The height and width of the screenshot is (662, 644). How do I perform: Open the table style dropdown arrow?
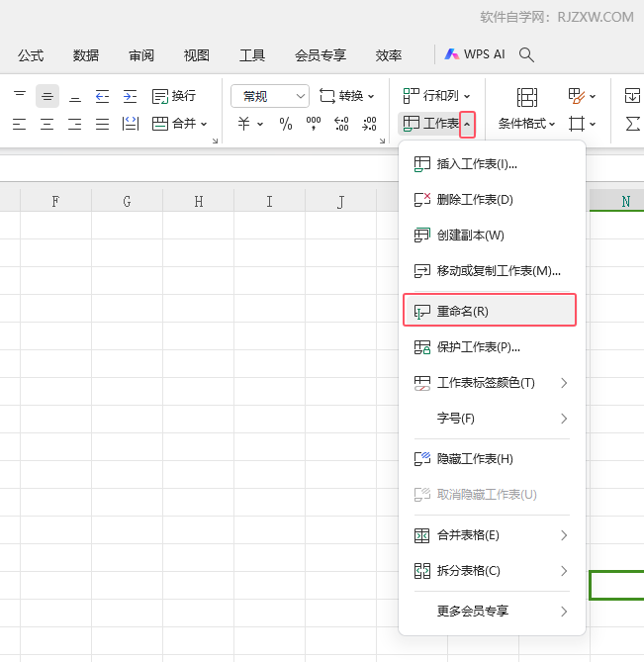coord(593,97)
